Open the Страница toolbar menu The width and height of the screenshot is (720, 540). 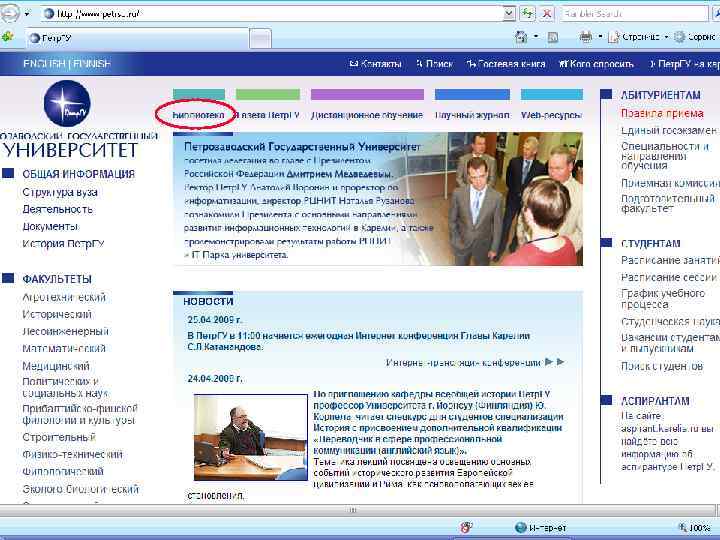point(638,37)
